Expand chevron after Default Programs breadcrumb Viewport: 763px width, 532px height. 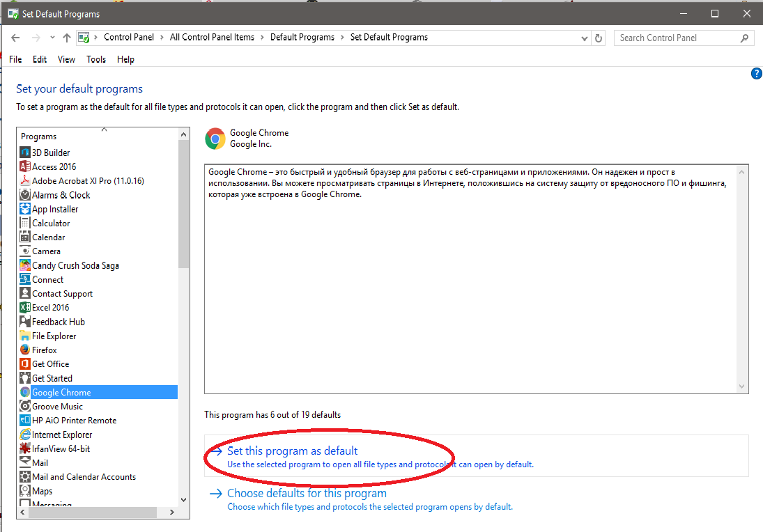(x=343, y=38)
